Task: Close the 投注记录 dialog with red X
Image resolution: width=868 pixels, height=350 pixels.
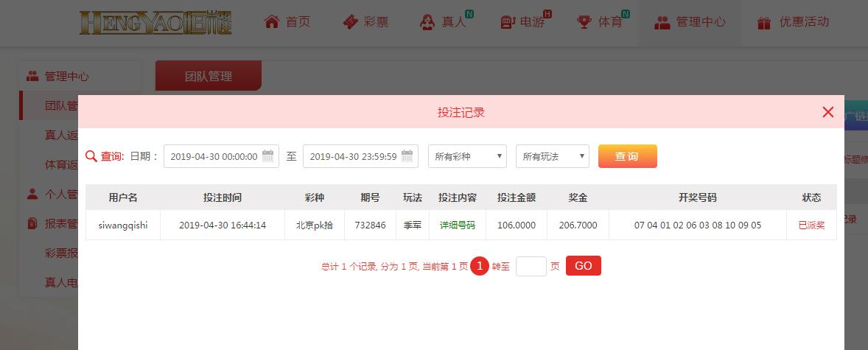Action: 828,113
